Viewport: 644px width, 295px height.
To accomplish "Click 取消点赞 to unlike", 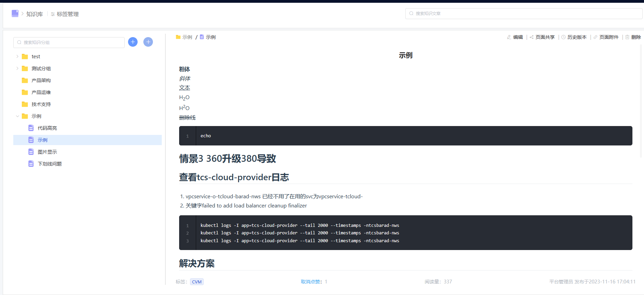I will [310, 282].
